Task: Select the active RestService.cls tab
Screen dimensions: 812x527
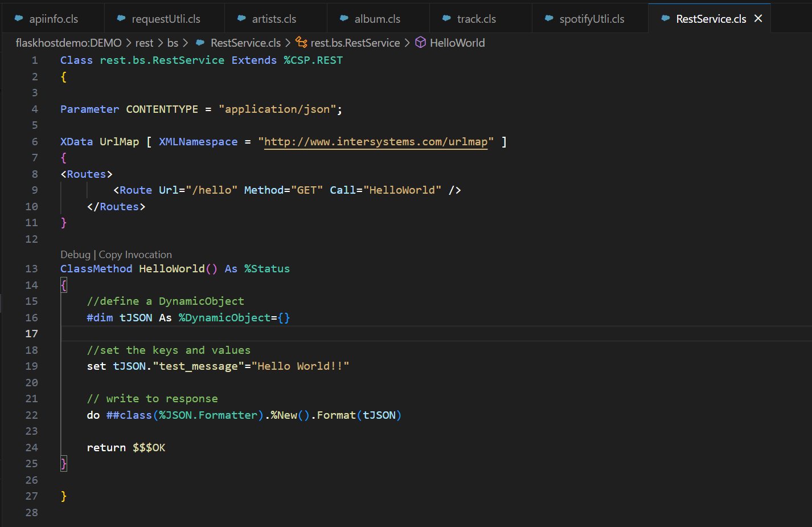Action: [711, 19]
